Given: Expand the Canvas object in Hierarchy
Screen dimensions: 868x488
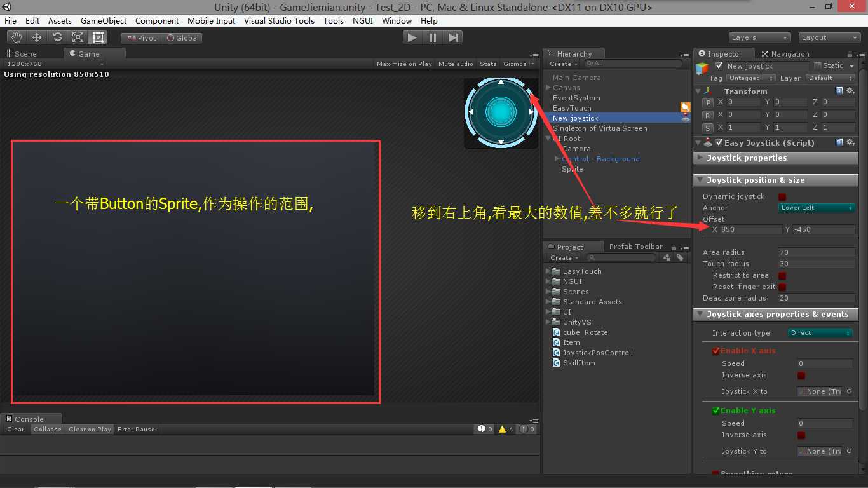Looking at the screenshot, I should pyautogui.click(x=548, y=88).
